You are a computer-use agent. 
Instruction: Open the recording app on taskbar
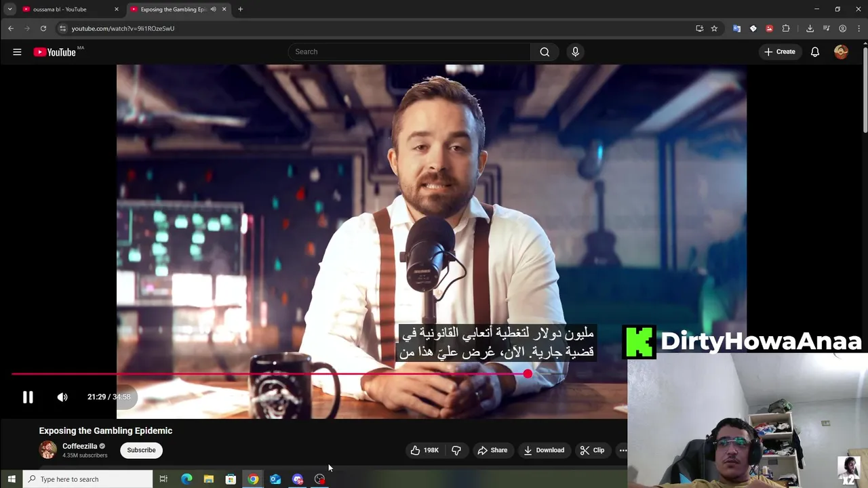coord(320,479)
